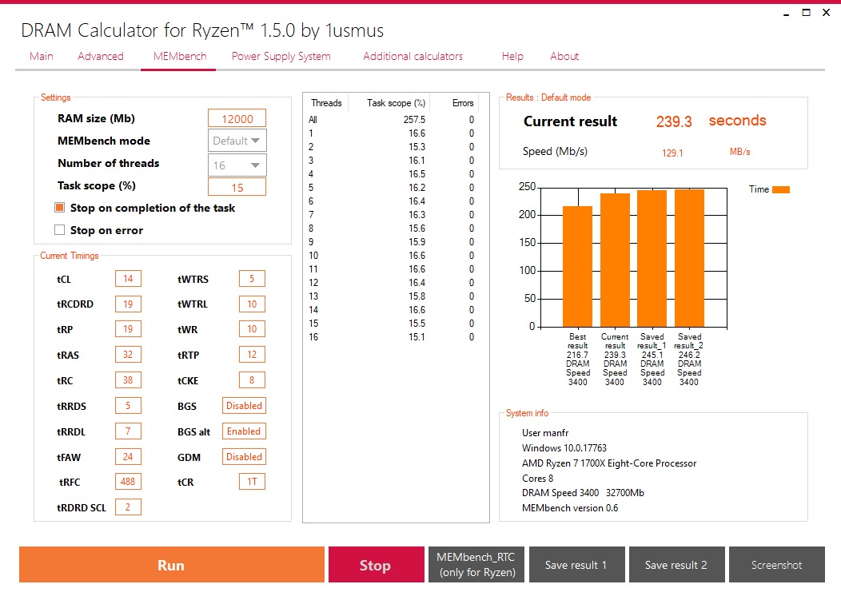Click the Screenshot button
This screenshot has width=841, height=616.
[x=776, y=565]
